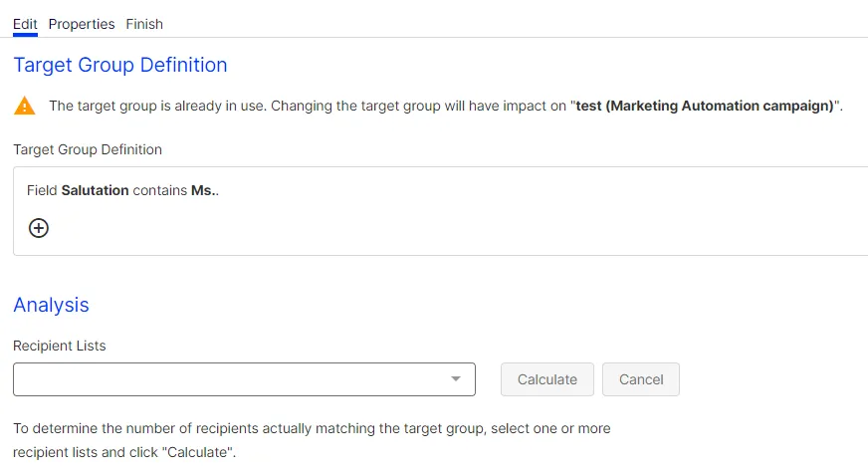
Task: Select the bold Salutation field name
Action: pyautogui.click(x=95, y=190)
